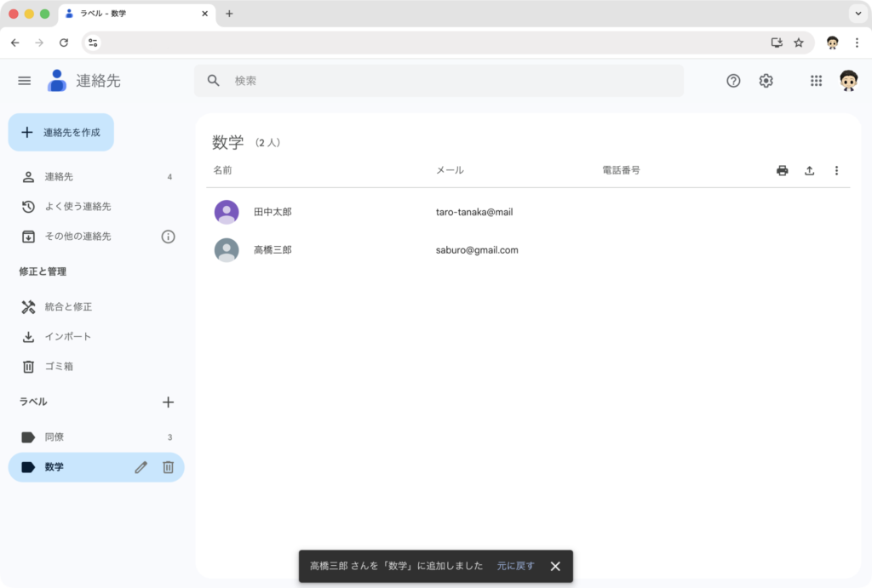Open the help question mark icon
The height and width of the screenshot is (588, 872).
tap(733, 81)
